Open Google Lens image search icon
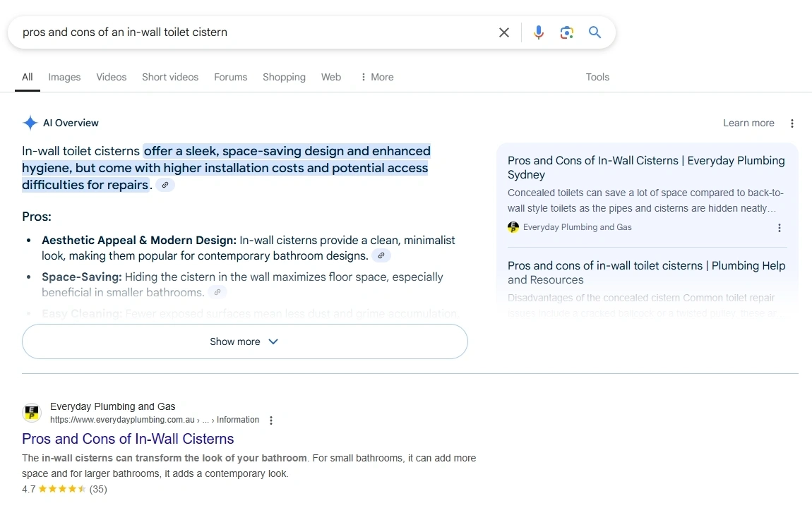The width and height of the screenshot is (812, 508). tap(566, 32)
